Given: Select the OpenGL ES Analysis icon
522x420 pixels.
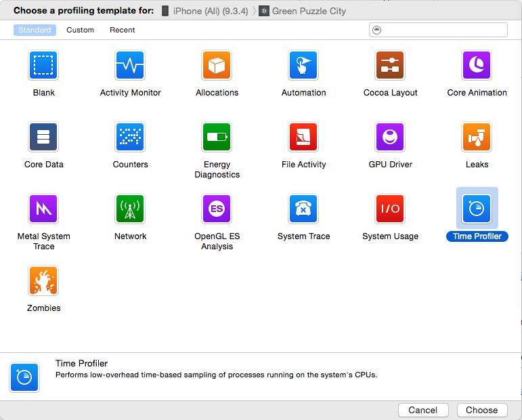Looking at the screenshot, I should (x=217, y=209).
